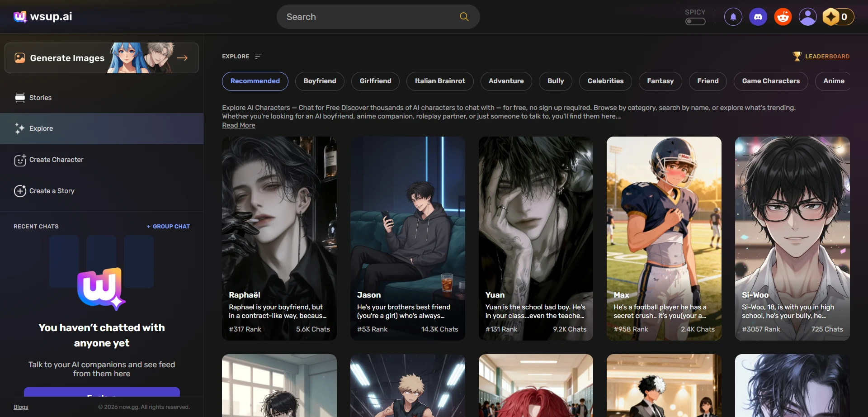Enable the SPICY mode toggle

(x=695, y=21)
